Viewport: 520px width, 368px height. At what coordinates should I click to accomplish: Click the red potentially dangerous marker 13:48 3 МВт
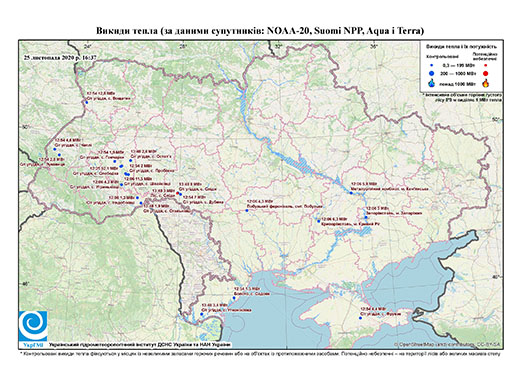click(178, 193)
